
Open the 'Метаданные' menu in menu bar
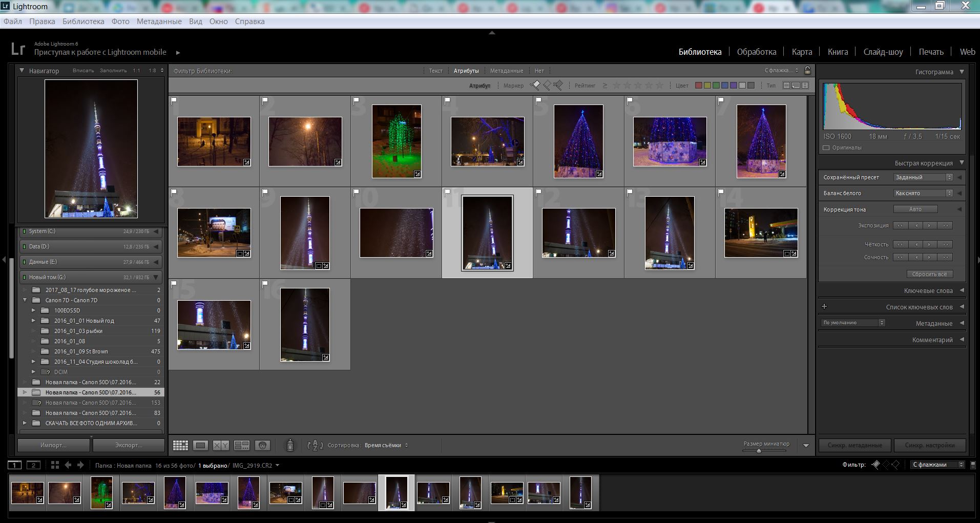pyautogui.click(x=159, y=22)
